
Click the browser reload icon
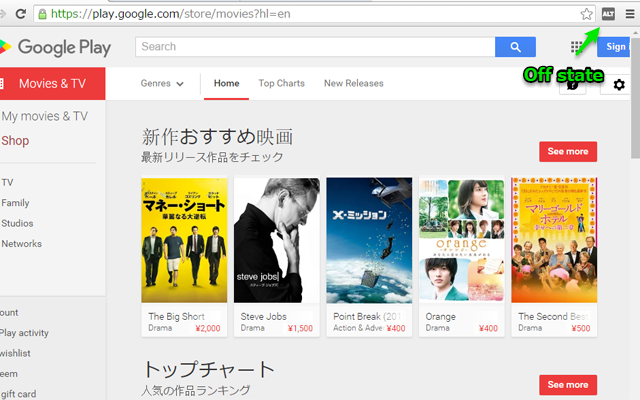[20, 14]
